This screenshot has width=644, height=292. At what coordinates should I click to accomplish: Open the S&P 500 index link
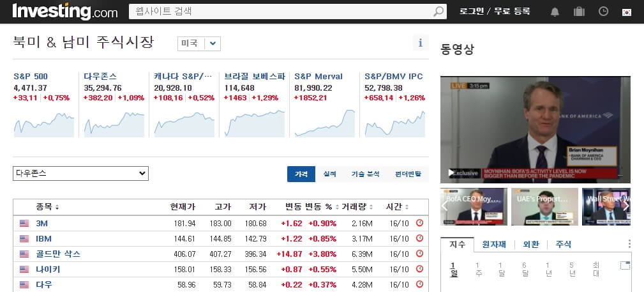pyautogui.click(x=31, y=77)
